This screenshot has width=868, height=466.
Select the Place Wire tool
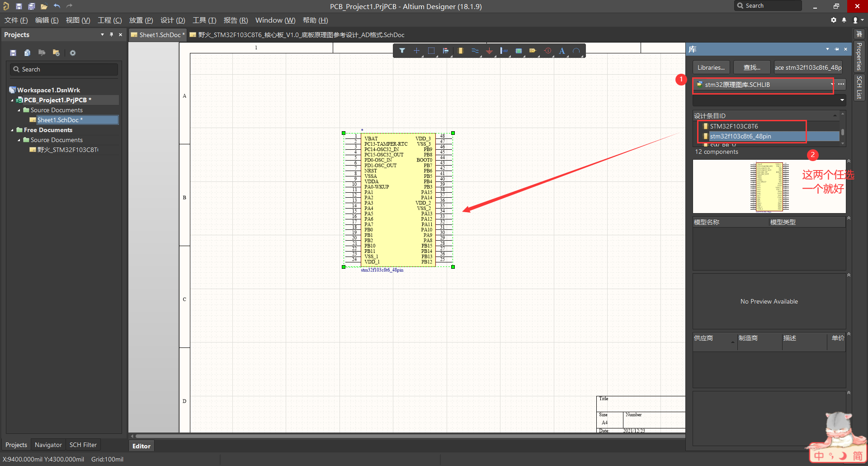coord(475,51)
